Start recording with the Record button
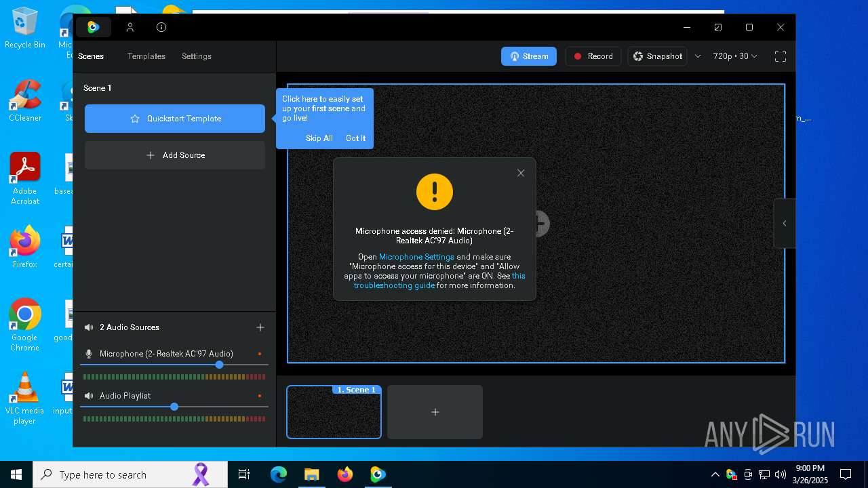 [593, 56]
